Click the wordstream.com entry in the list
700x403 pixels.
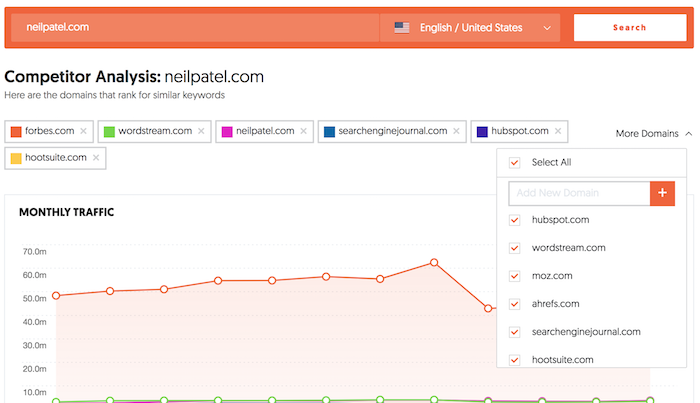[x=568, y=248]
